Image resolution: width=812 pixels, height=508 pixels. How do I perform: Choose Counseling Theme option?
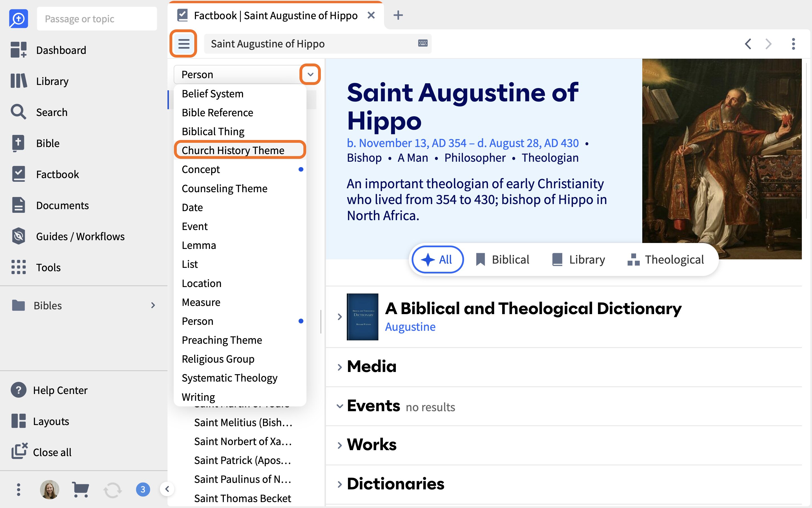click(240, 188)
